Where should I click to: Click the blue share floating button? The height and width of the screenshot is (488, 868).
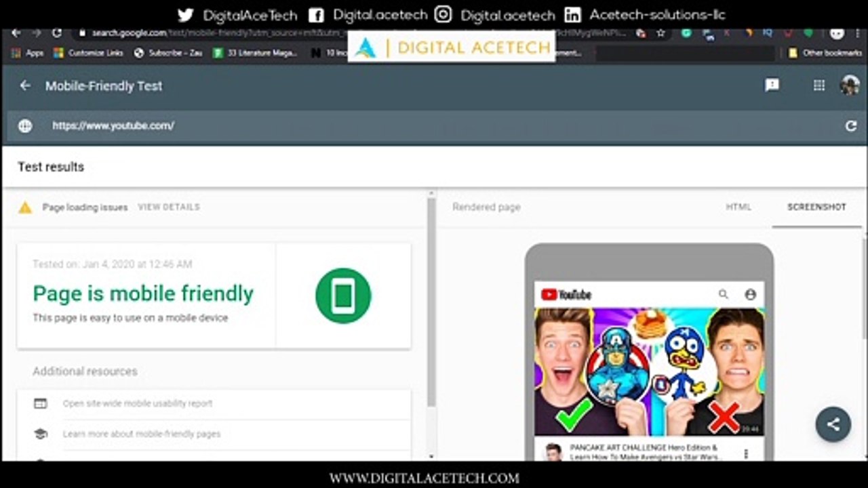click(833, 424)
